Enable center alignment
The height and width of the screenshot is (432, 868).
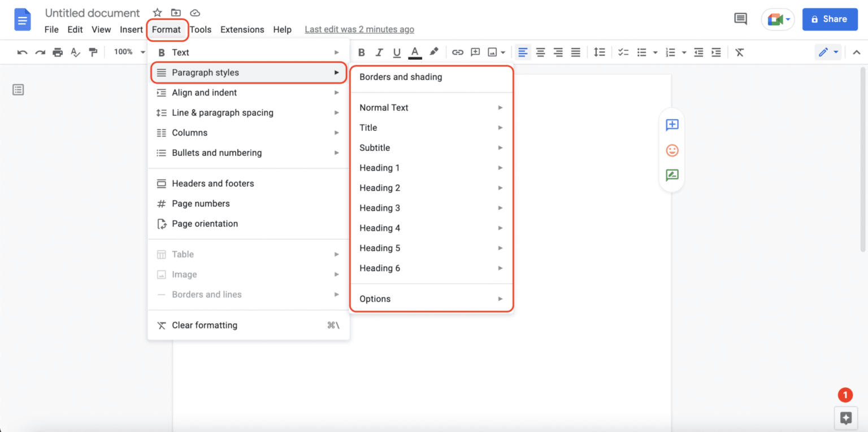click(541, 53)
